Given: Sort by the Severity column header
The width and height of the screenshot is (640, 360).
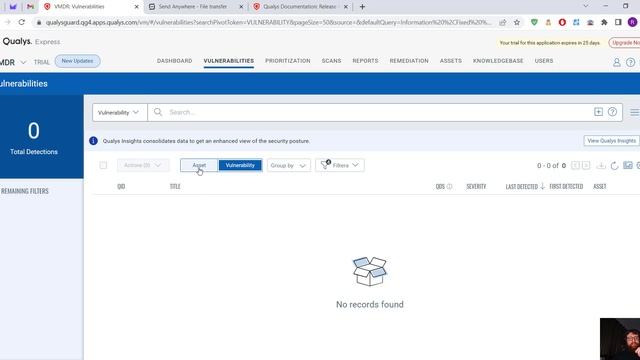Looking at the screenshot, I should [x=476, y=187].
